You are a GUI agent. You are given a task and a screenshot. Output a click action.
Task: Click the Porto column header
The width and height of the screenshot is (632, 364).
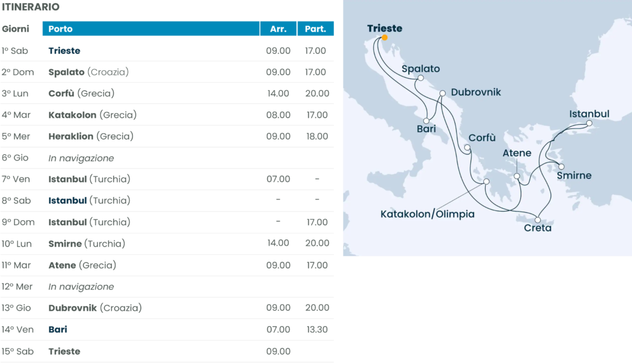[151, 28]
